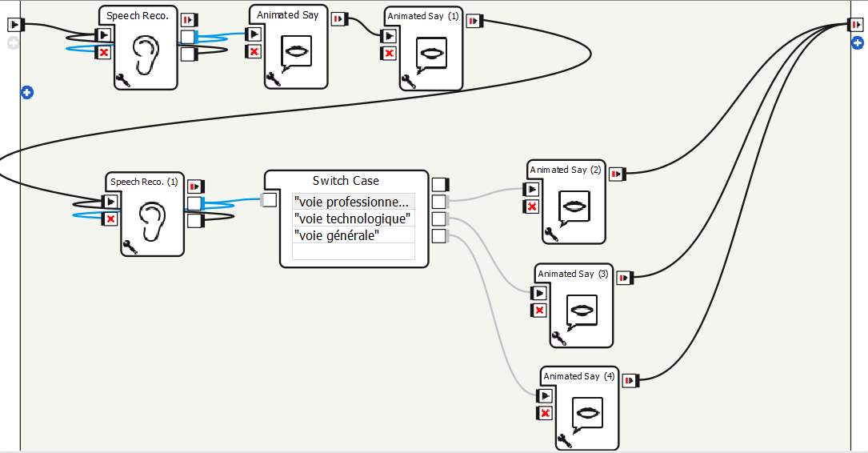Click onStopped output port of Animated Say (4)
868x453 pixels.
630,381
